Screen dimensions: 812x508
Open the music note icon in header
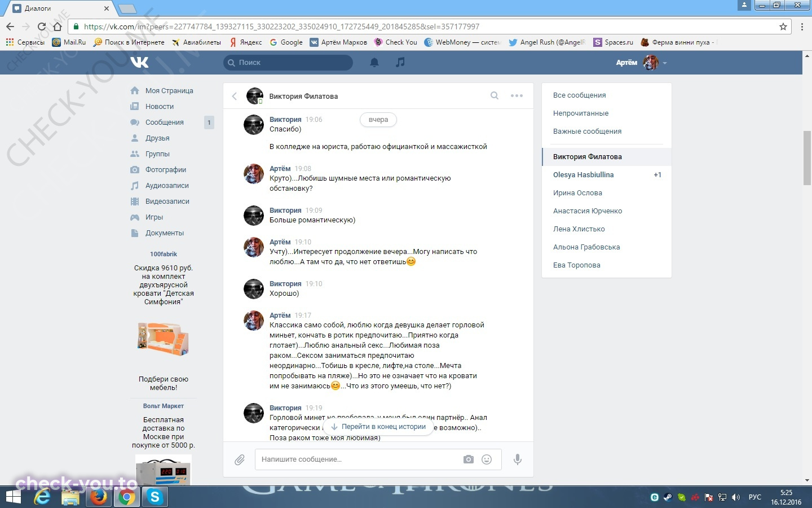tap(400, 62)
